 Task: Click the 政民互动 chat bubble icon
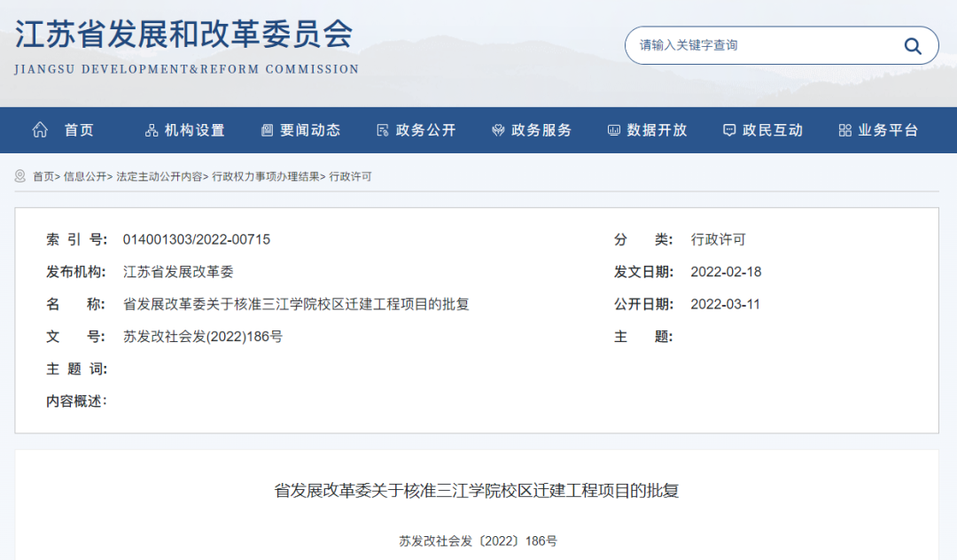coord(728,129)
